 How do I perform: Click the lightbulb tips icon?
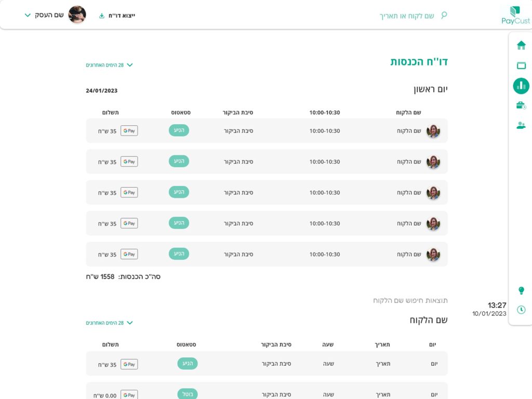pos(521,290)
